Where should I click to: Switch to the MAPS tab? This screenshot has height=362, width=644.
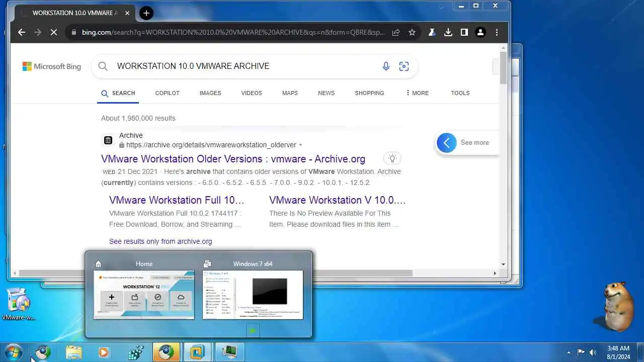tap(290, 93)
